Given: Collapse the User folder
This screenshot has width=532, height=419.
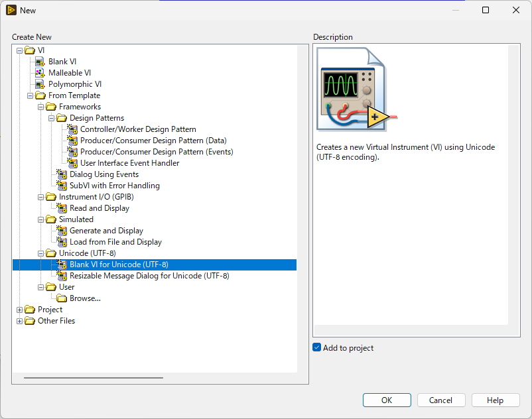Looking at the screenshot, I should 40,287.
